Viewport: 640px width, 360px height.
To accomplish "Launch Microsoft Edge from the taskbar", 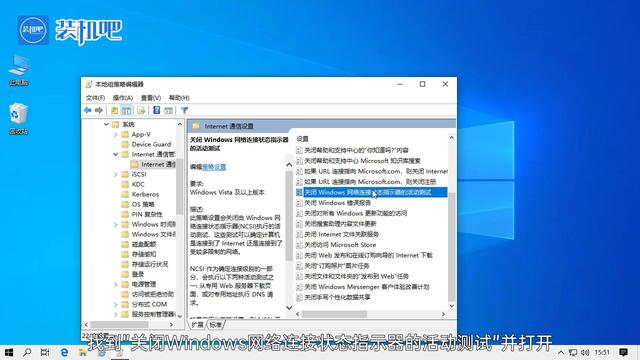I will tap(64, 352).
